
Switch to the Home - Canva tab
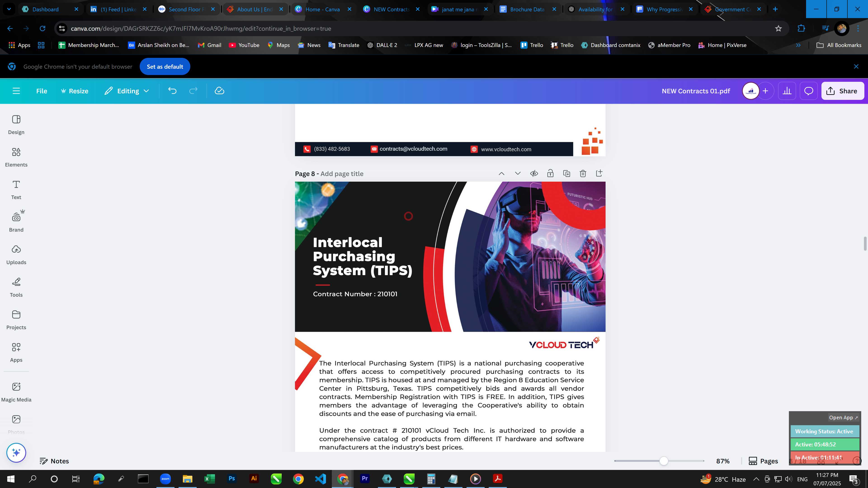tap(323, 9)
